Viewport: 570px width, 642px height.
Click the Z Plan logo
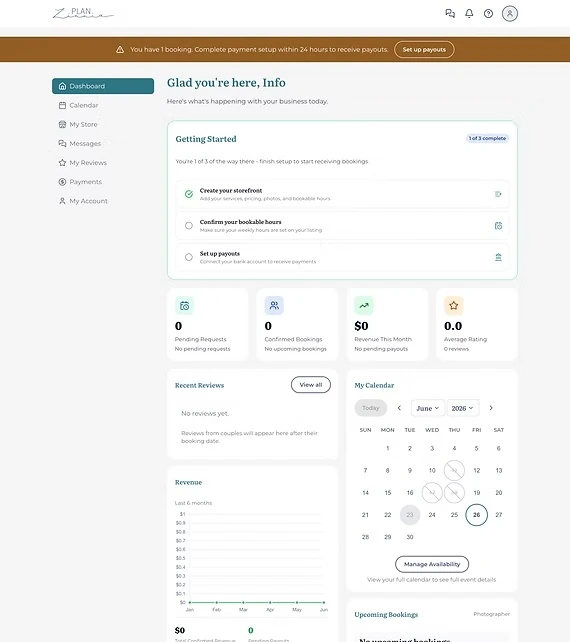click(x=83, y=14)
